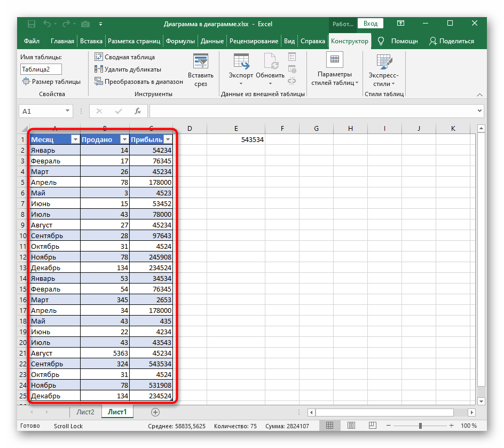This screenshot has height=448, width=504.
Task: Click the Вход sign-in button
Action: point(371,23)
